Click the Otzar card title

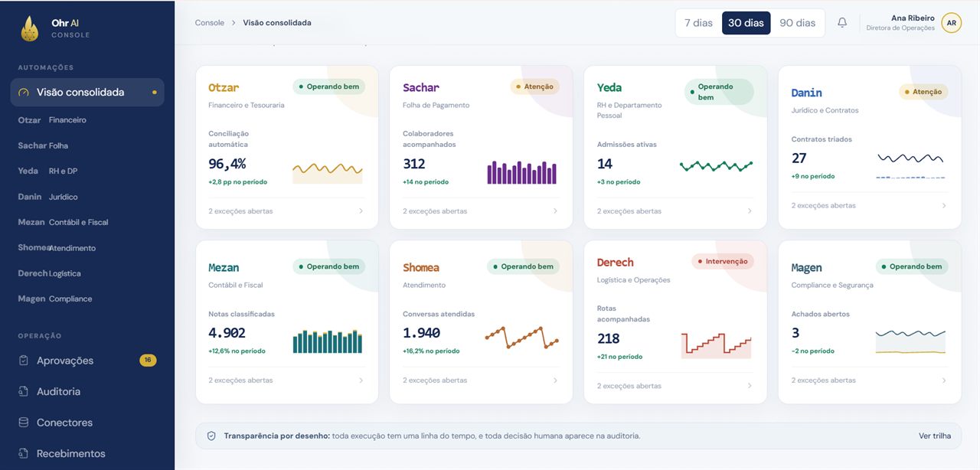(224, 88)
